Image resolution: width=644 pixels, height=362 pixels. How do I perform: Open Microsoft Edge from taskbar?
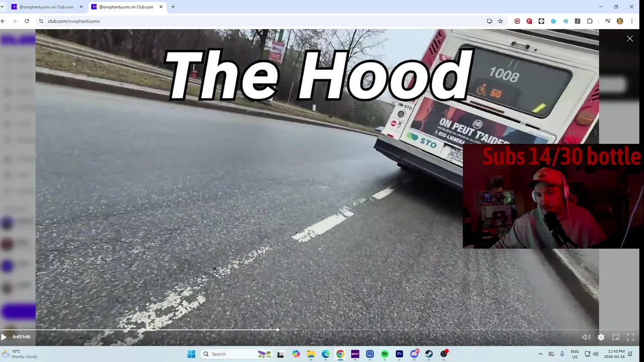tap(326, 354)
